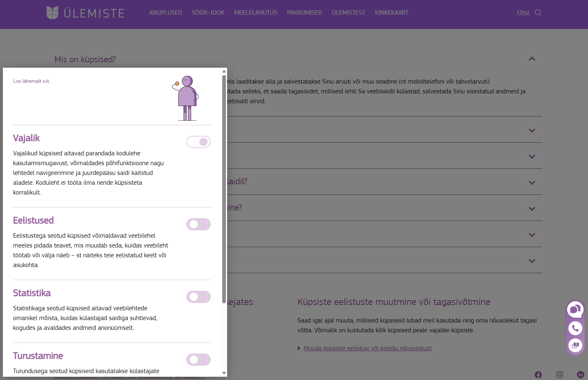Click the 'Eelistused' section heading
The height and width of the screenshot is (380, 588).
coord(33,221)
